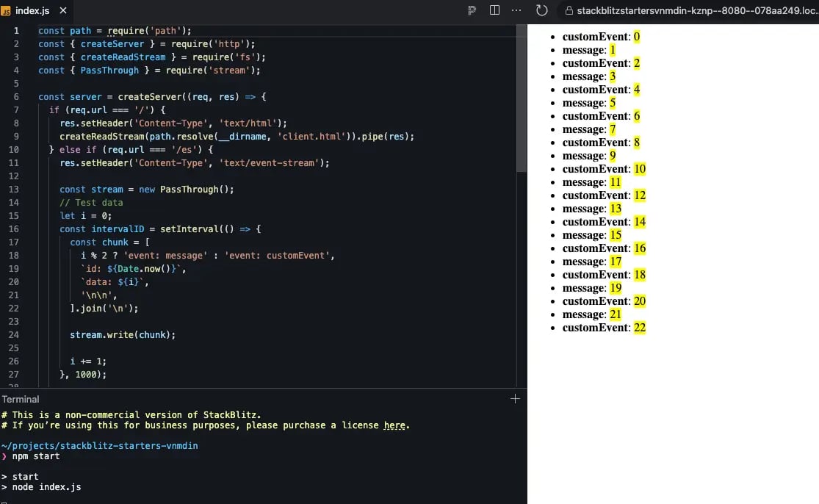Click '1000' interval value on line 27
Viewport: 819px width, 504px height.
(86, 375)
